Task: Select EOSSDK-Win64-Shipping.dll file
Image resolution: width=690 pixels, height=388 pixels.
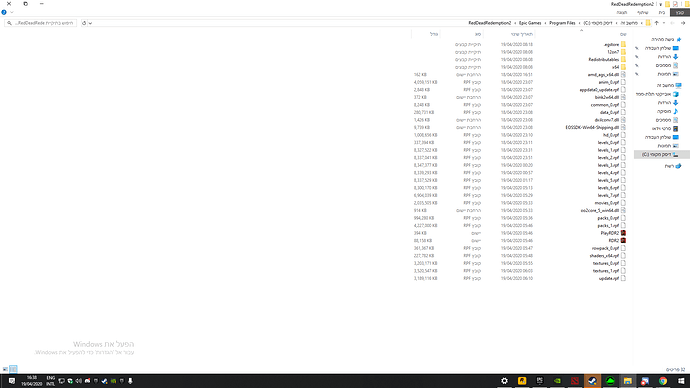Action: tap(595, 128)
